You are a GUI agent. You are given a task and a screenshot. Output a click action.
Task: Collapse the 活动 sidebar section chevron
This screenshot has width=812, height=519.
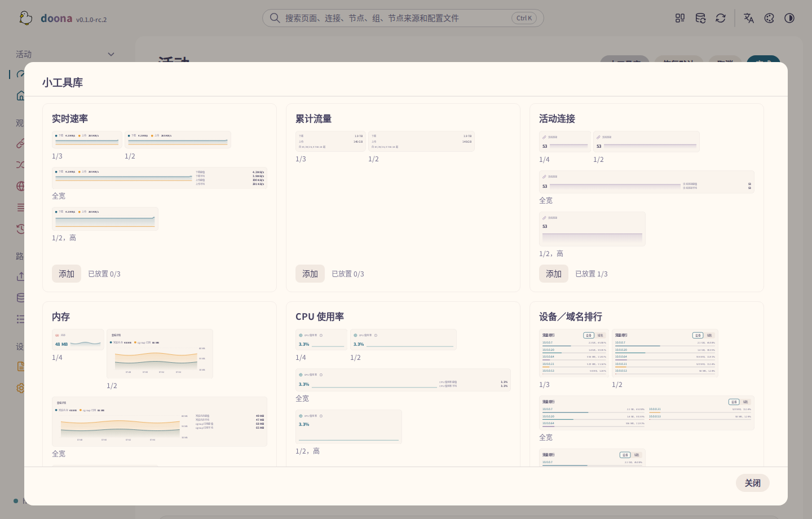pos(111,54)
